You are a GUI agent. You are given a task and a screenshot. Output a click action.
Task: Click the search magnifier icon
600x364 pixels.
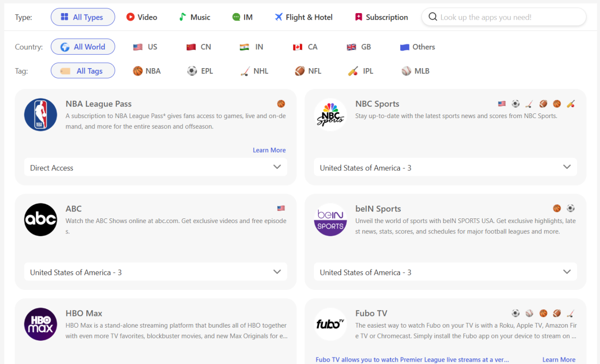coord(433,17)
